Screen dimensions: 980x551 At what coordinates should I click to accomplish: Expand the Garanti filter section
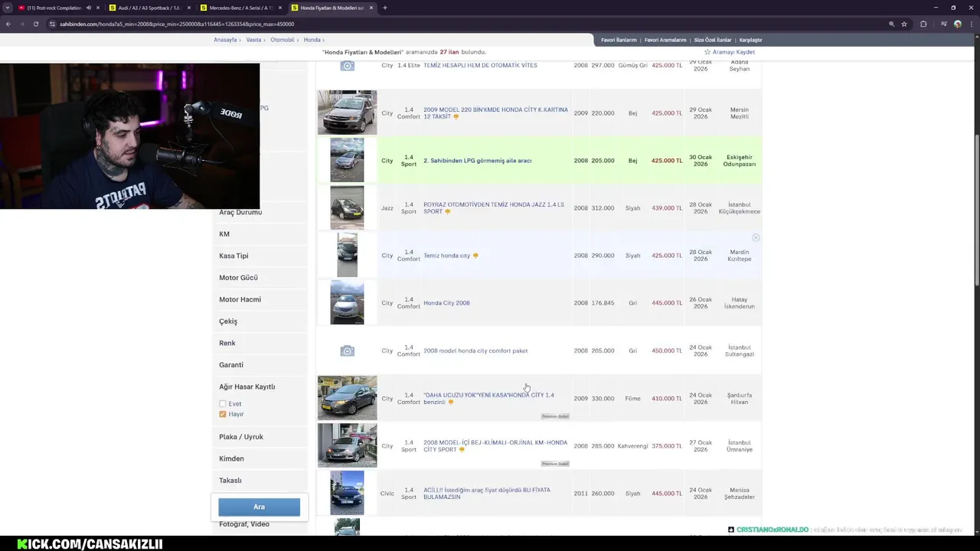pyautogui.click(x=231, y=365)
